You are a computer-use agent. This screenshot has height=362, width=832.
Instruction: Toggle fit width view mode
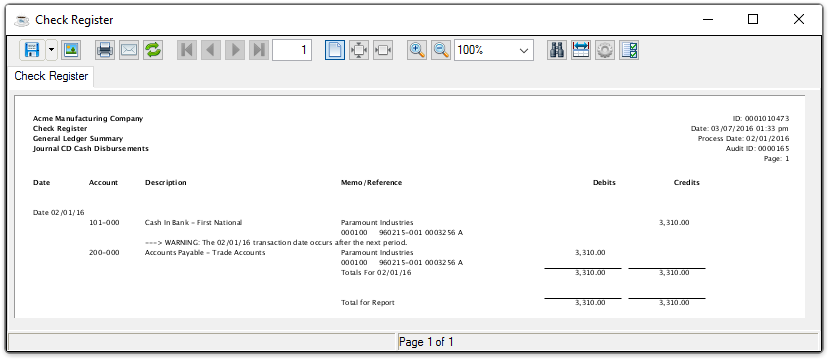pyautogui.click(x=383, y=50)
